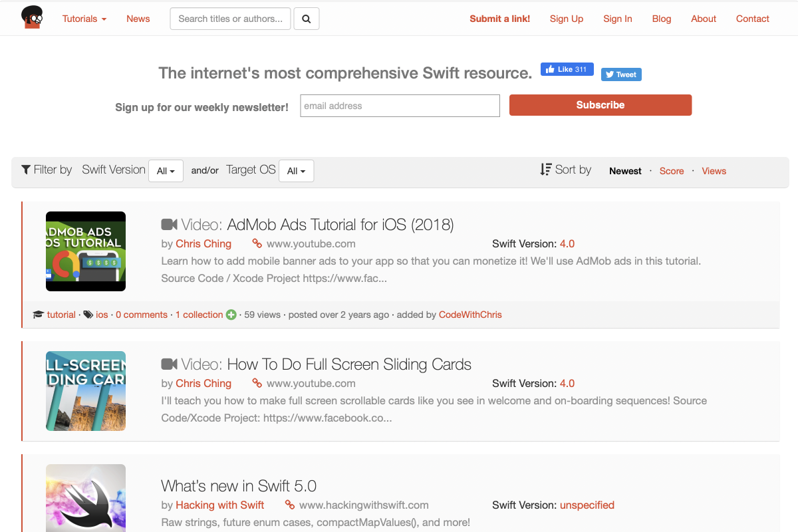Focus the newsletter email address field
The image size is (798, 532).
[400, 106]
